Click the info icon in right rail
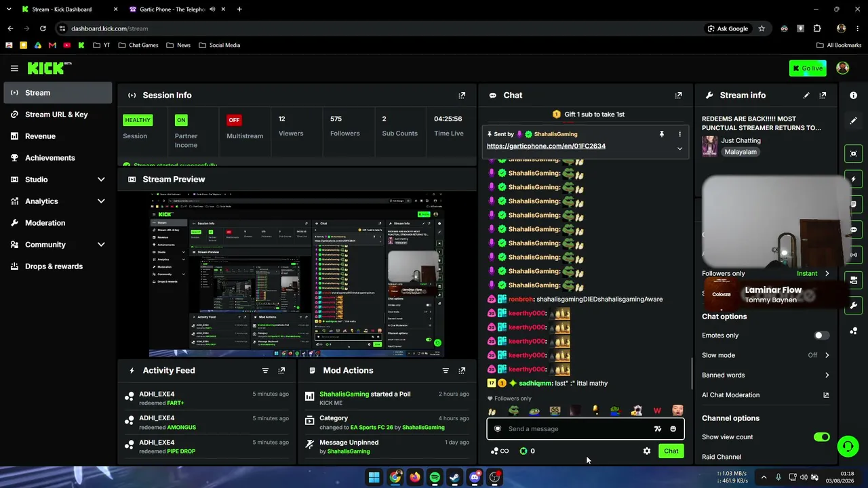This screenshot has width=868, height=488. point(854,96)
